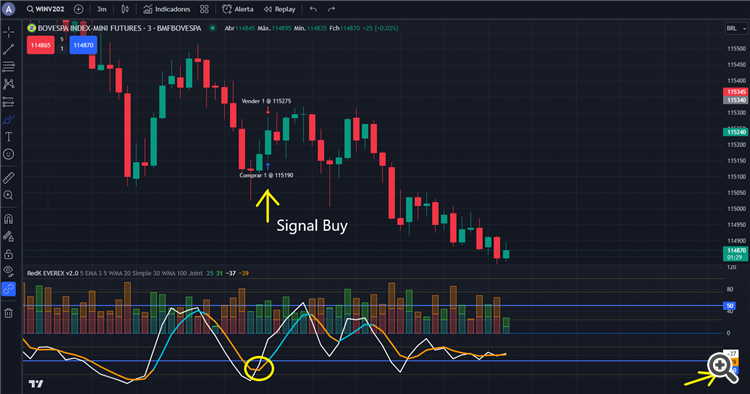The height and width of the screenshot is (394, 750).
Task: Click the quantity value 5 between buy and sell
Action: point(62,39)
